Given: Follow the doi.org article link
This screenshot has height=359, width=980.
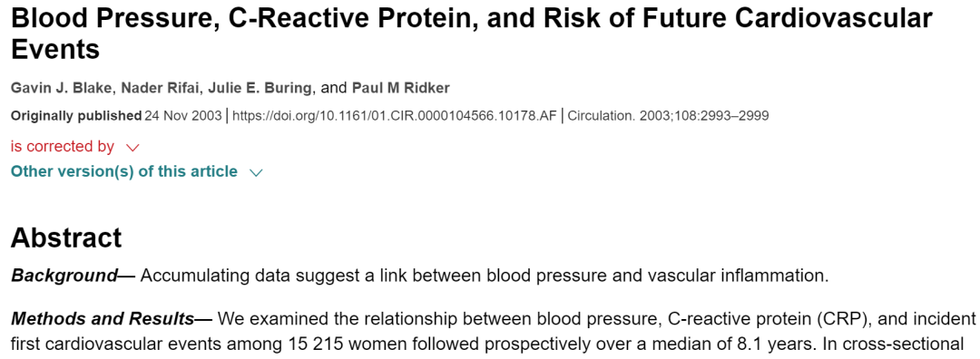Looking at the screenshot, I should point(395,116).
